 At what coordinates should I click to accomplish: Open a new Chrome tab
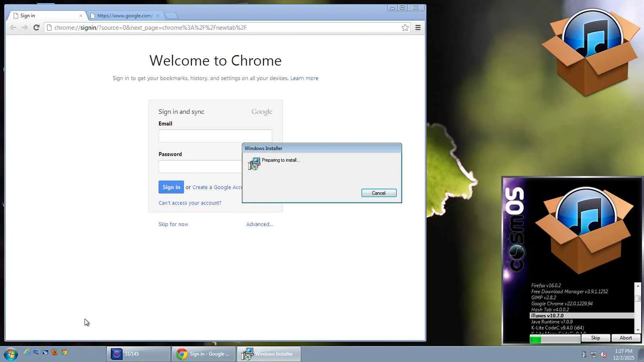pyautogui.click(x=171, y=16)
